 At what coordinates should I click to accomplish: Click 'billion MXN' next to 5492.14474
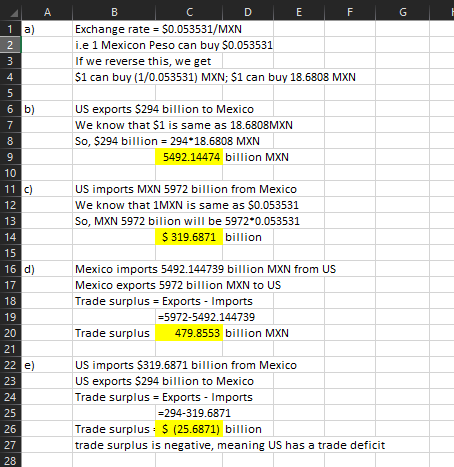[257, 157]
